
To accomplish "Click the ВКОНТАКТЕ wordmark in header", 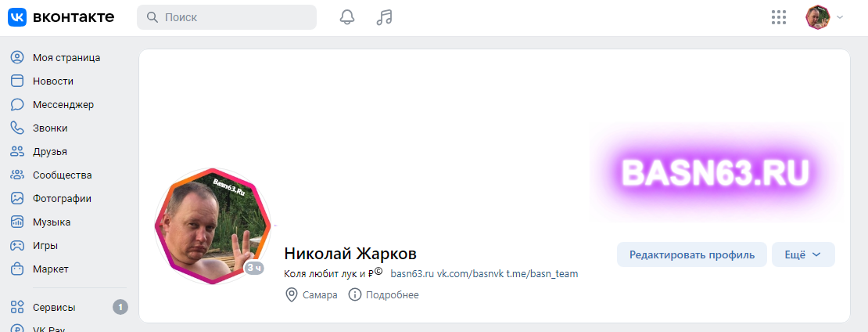I will [x=74, y=17].
